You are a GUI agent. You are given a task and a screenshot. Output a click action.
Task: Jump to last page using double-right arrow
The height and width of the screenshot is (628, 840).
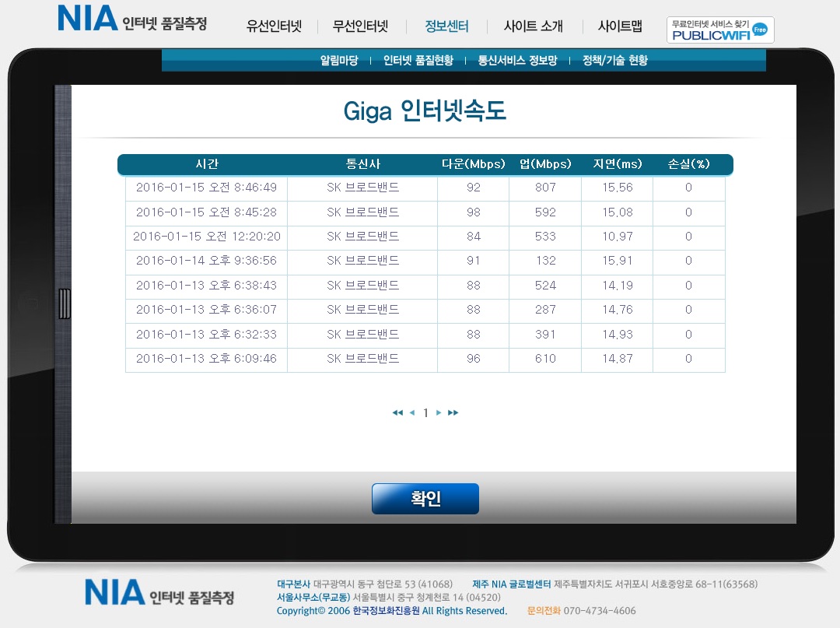tap(453, 413)
